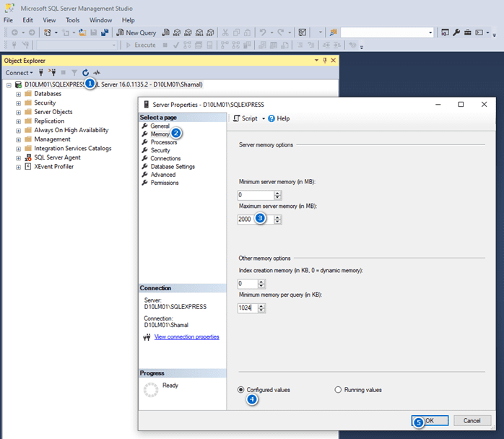Screen dimensions: 504x439
Task: Open the Window menu
Action: coord(100,20)
